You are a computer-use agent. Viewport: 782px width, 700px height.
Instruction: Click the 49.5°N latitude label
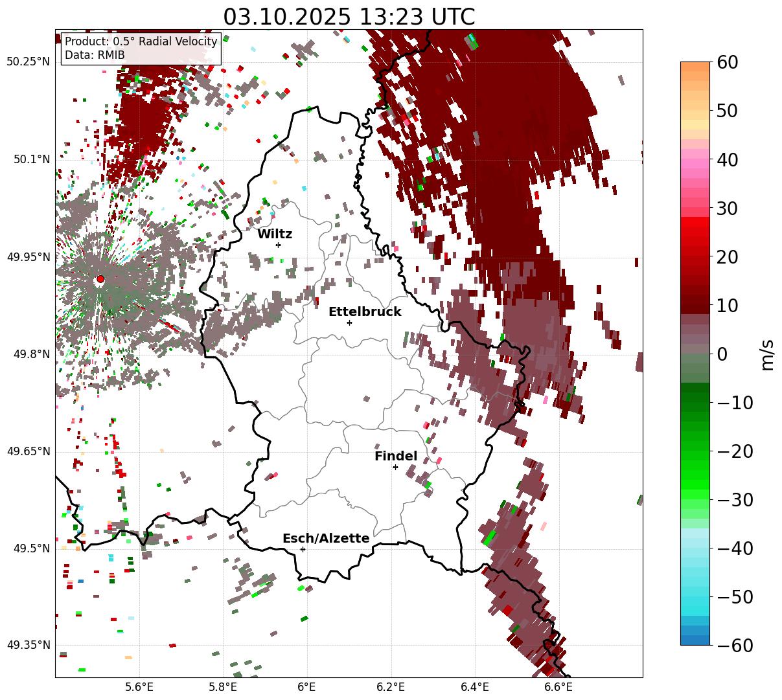point(31,548)
